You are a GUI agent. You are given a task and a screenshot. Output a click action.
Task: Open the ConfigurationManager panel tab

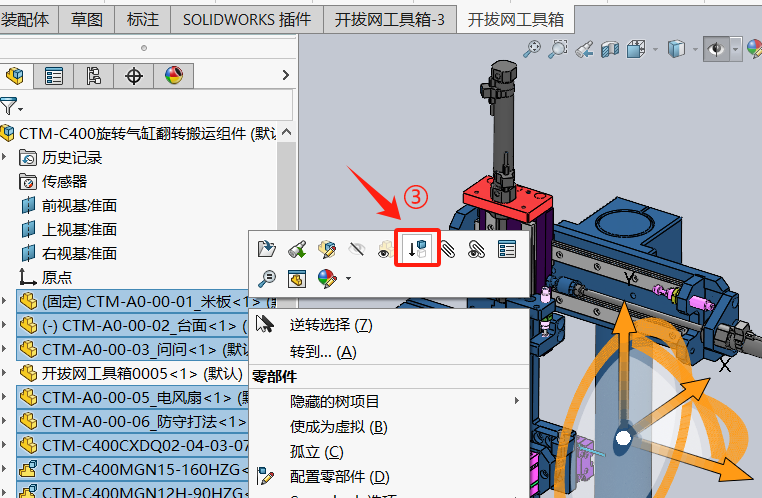coord(93,76)
